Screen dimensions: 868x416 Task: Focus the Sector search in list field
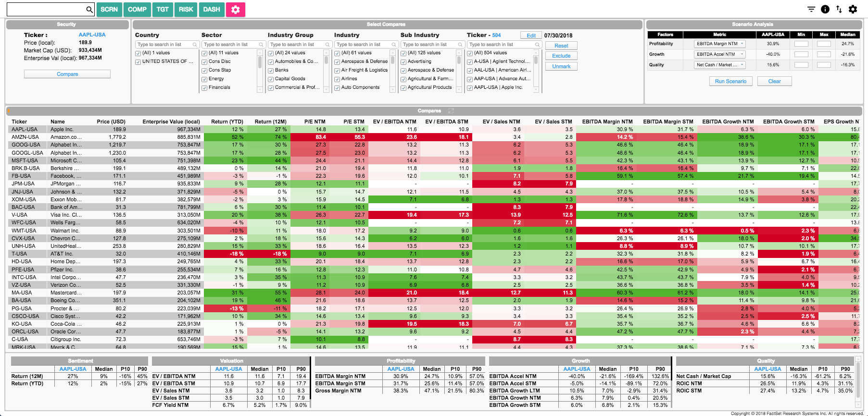click(x=233, y=45)
